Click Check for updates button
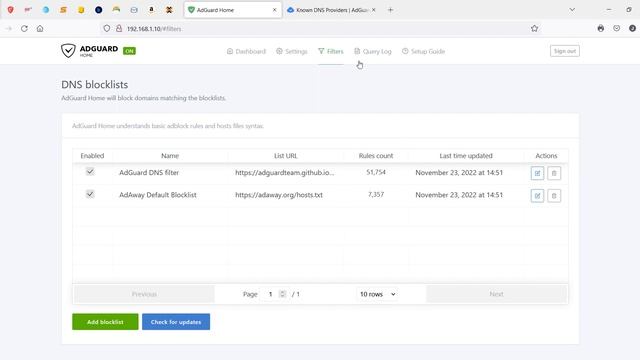The image size is (640, 360). tap(176, 322)
